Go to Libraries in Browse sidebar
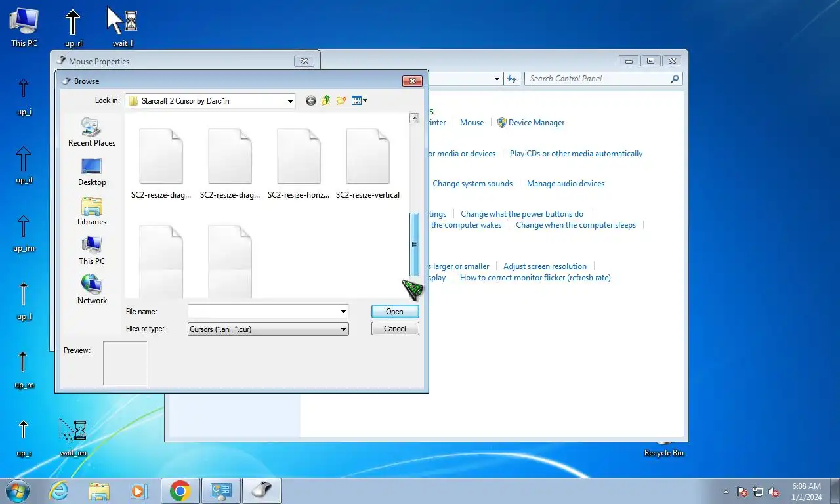Viewport: 840px width, 504px height. point(92,211)
